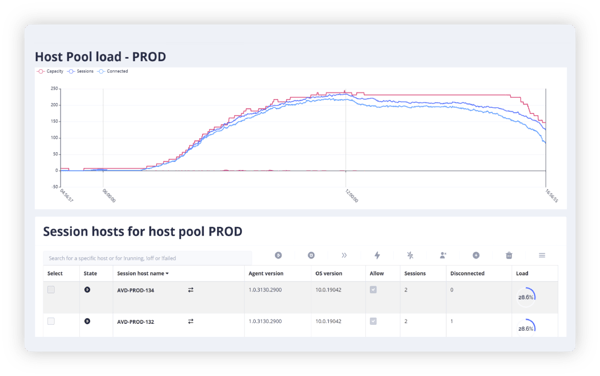Click the swap arrows icon beside AVD-PROD-134

pyautogui.click(x=191, y=290)
